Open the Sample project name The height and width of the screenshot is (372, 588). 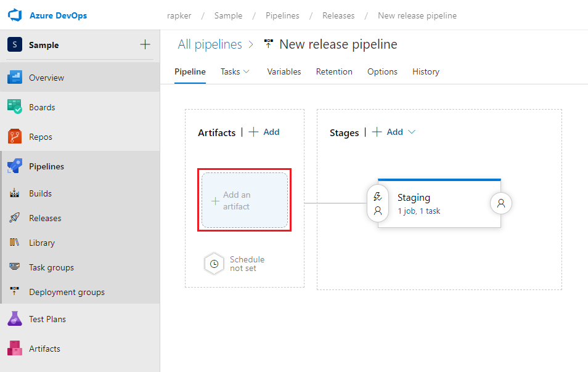click(44, 45)
